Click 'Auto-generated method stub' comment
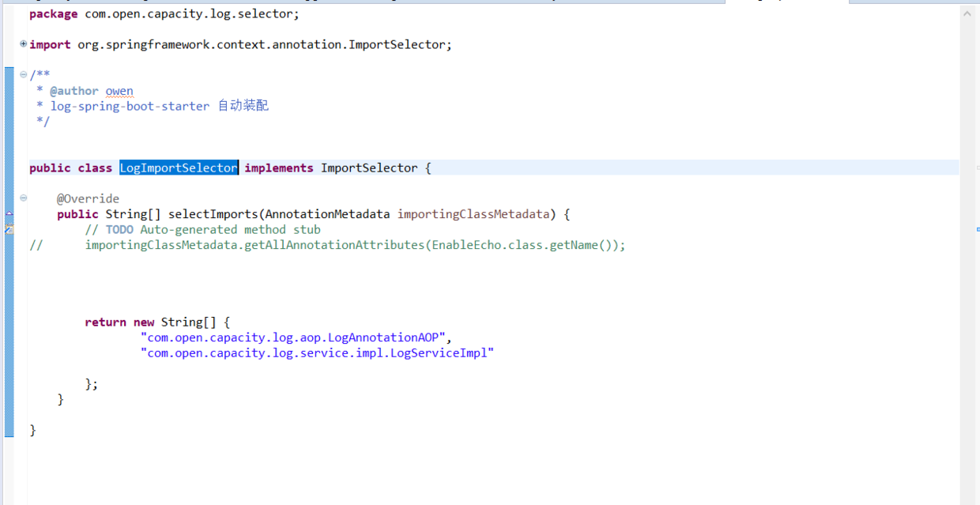Viewport: 980px width, 505px height. (231, 229)
